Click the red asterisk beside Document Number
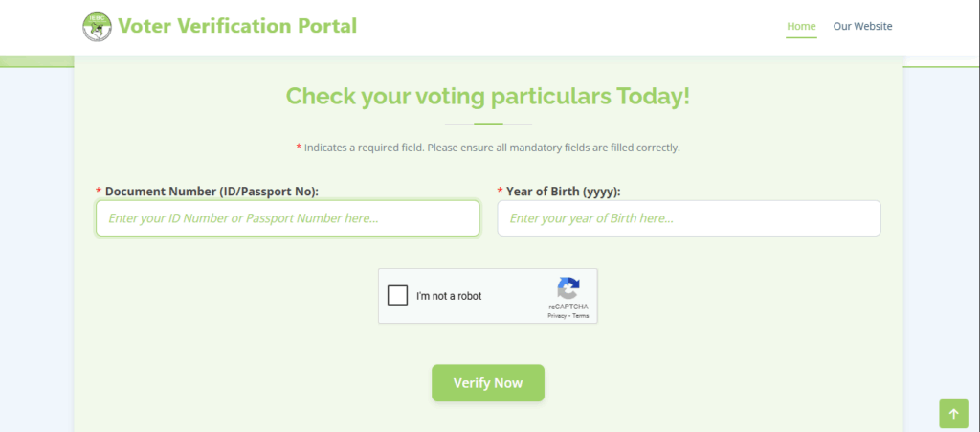The height and width of the screenshot is (432, 980). (x=99, y=190)
